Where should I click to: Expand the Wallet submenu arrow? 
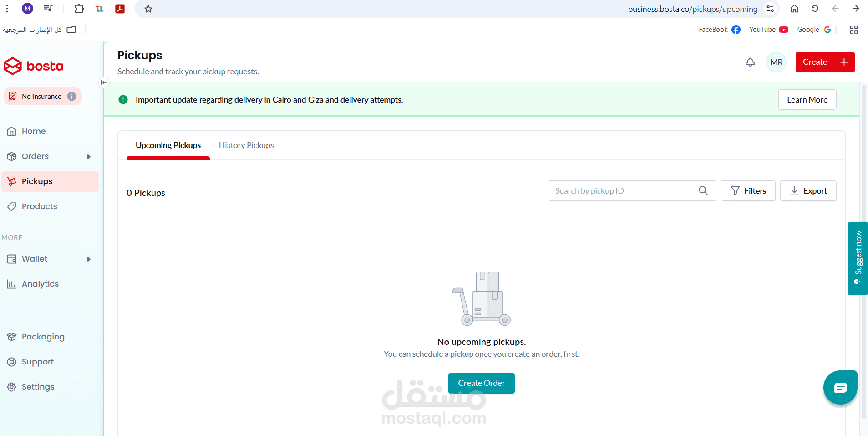(89, 259)
